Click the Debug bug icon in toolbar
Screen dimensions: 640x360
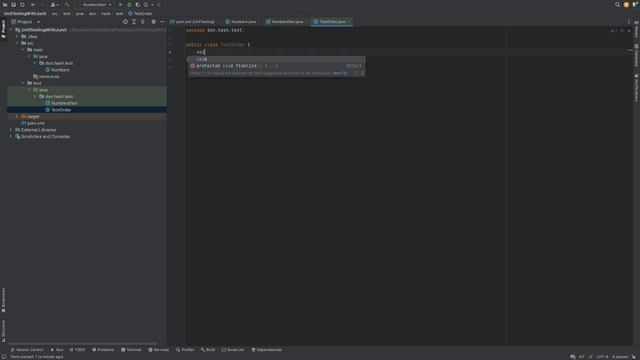[x=129, y=4]
